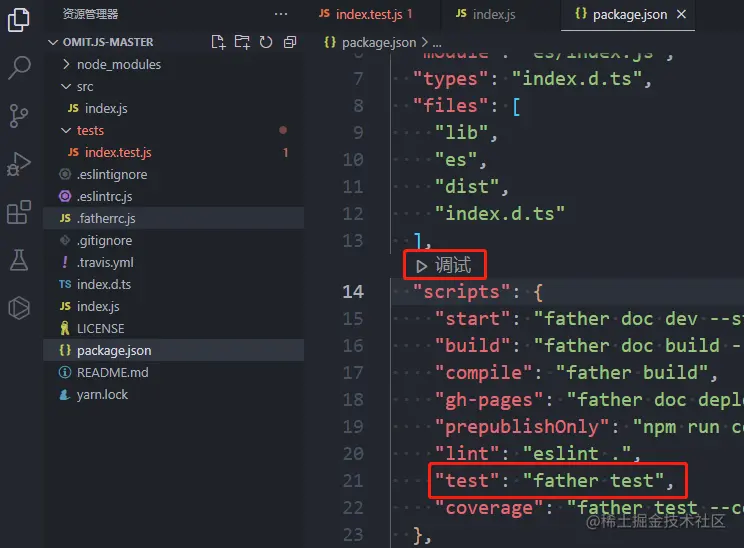The image size is (744, 548).
Task: Click the "build" script key on line 16
Action: (x=473, y=345)
